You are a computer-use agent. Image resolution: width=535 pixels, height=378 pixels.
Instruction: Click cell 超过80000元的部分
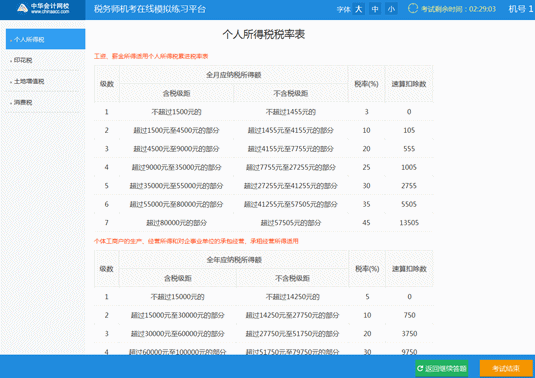[176, 223]
